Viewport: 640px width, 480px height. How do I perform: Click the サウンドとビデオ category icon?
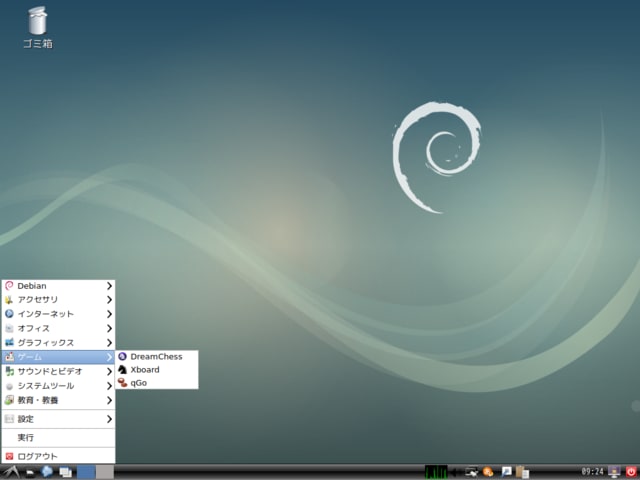[x=9, y=371]
